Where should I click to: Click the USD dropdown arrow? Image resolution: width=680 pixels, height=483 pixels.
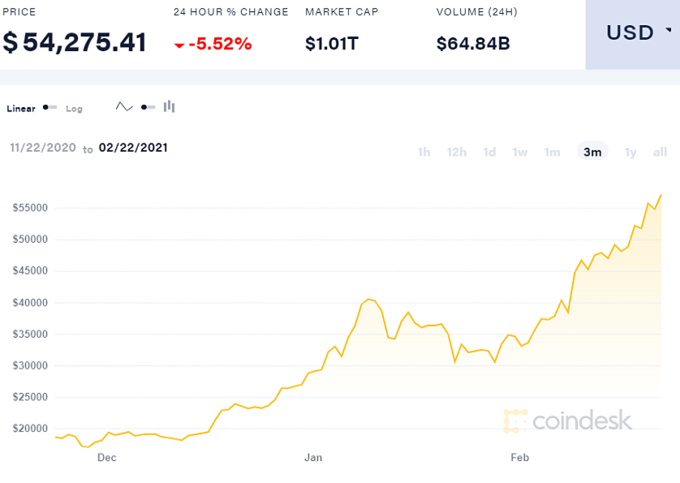pos(667,31)
